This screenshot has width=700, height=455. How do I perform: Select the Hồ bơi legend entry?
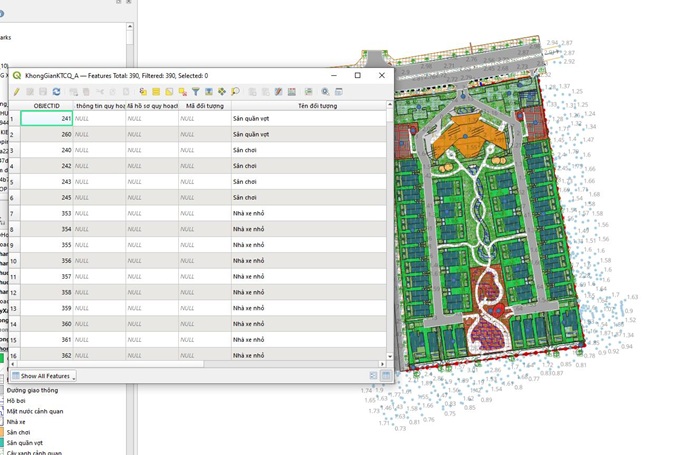[x=17, y=400]
